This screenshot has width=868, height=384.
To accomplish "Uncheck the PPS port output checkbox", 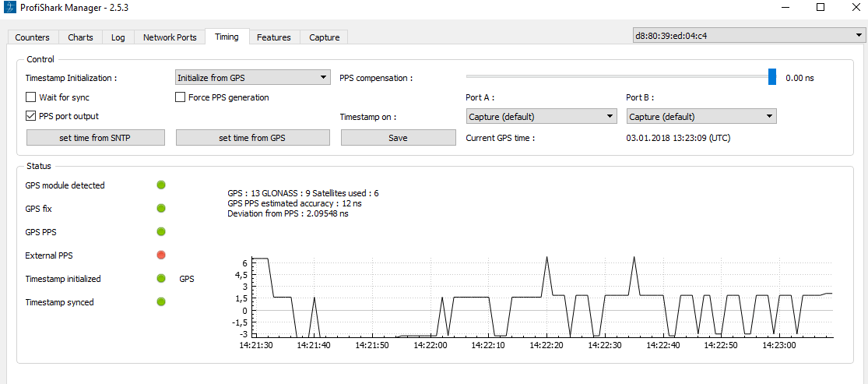I will click(x=31, y=116).
